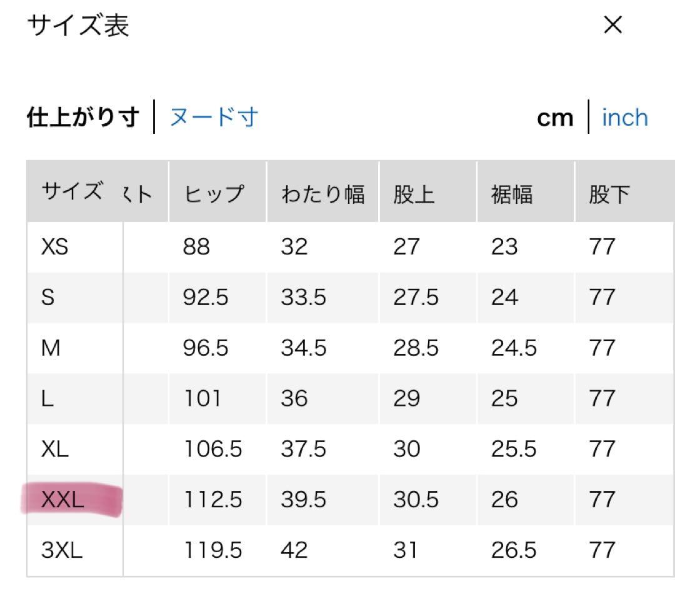Click the わたり幅 column header

coord(322,194)
